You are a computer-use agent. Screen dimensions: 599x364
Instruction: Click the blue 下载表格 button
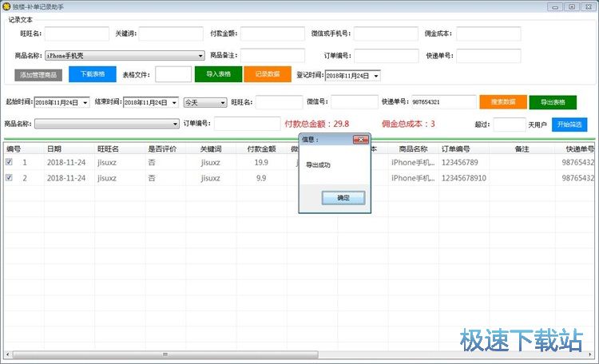(x=93, y=74)
